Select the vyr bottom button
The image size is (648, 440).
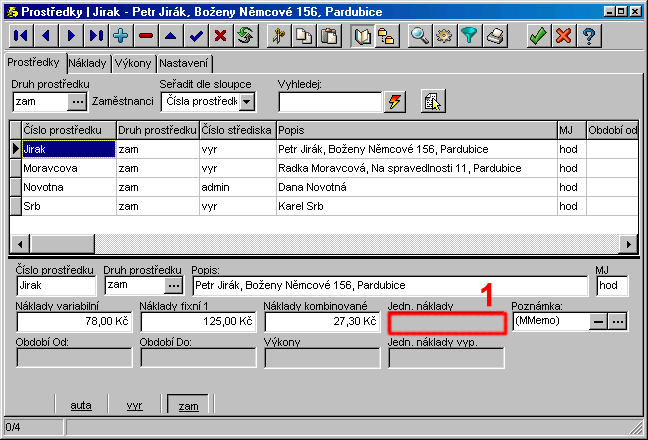[x=134, y=406]
